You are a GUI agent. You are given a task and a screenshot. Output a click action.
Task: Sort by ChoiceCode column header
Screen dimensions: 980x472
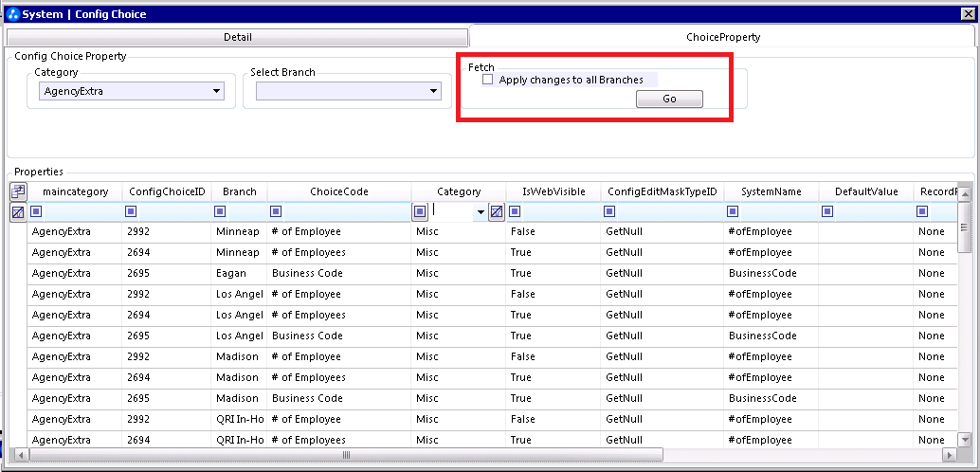pos(339,191)
